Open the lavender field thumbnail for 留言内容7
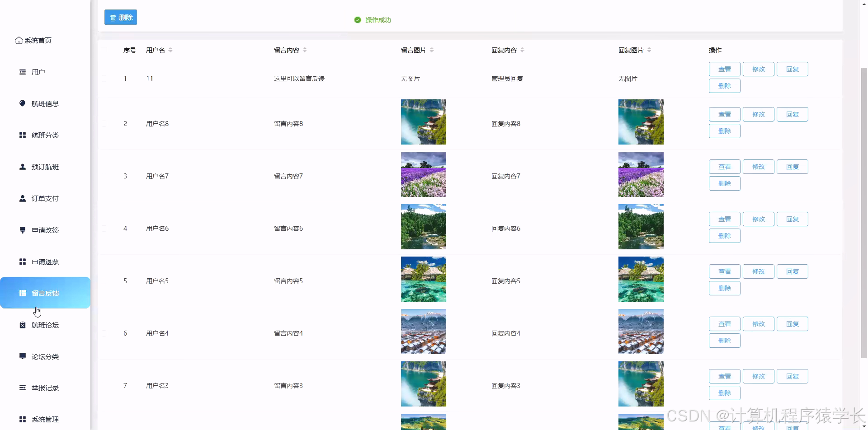The image size is (868, 430). (423, 174)
